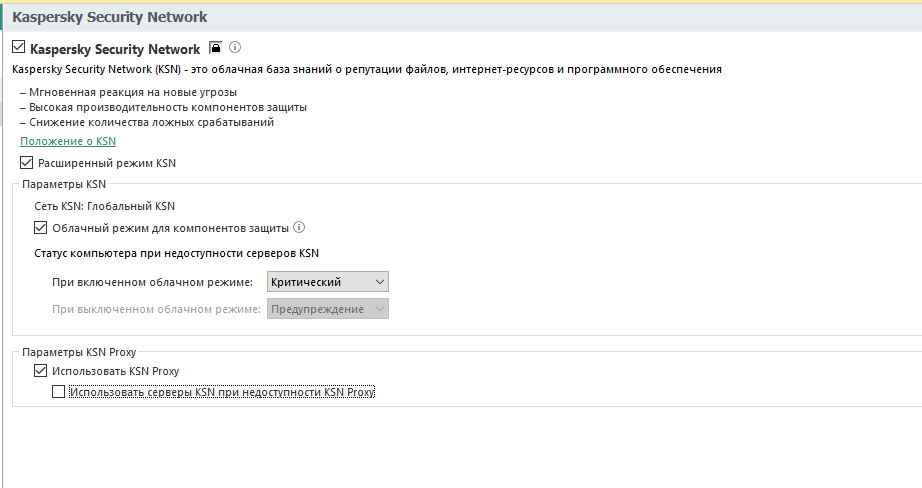
Task: Click the Kaspersky Security Network section header
Action: [x=109, y=17]
